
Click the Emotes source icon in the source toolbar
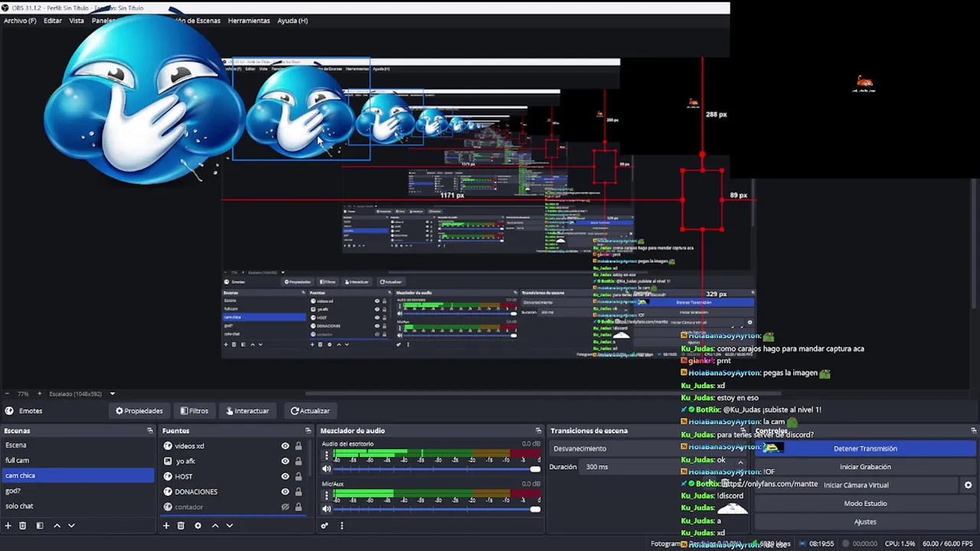(x=9, y=411)
